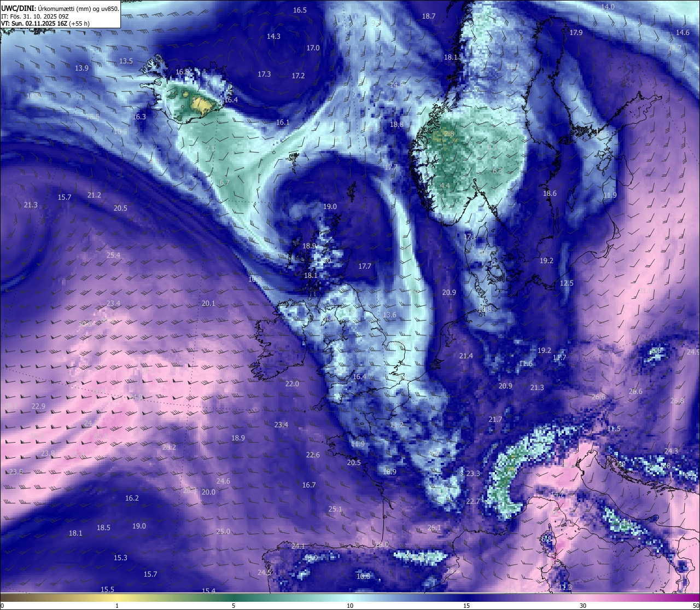Click the map value "24.3"

pyautogui.click(x=671, y=451)
